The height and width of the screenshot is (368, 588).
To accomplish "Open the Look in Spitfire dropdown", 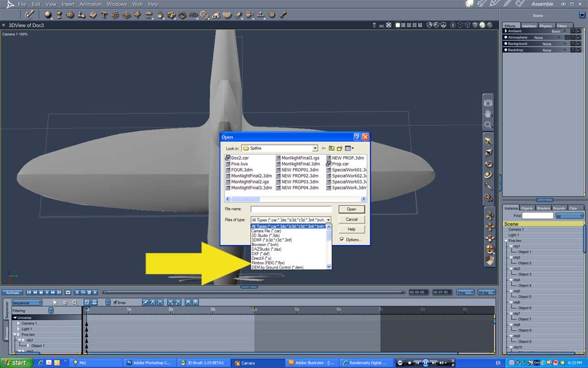I will 280,148.
